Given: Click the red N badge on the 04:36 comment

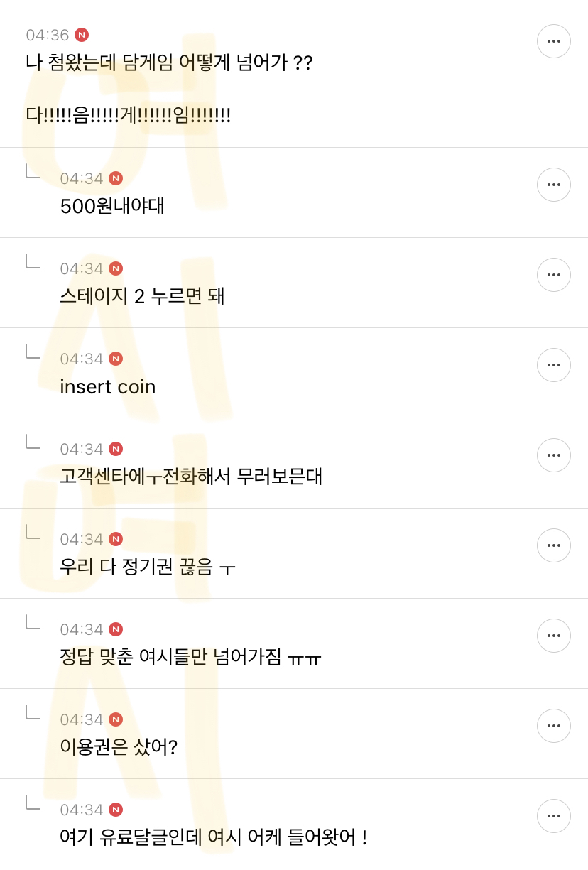Looking at the screenshot, I should coord(82,35).
